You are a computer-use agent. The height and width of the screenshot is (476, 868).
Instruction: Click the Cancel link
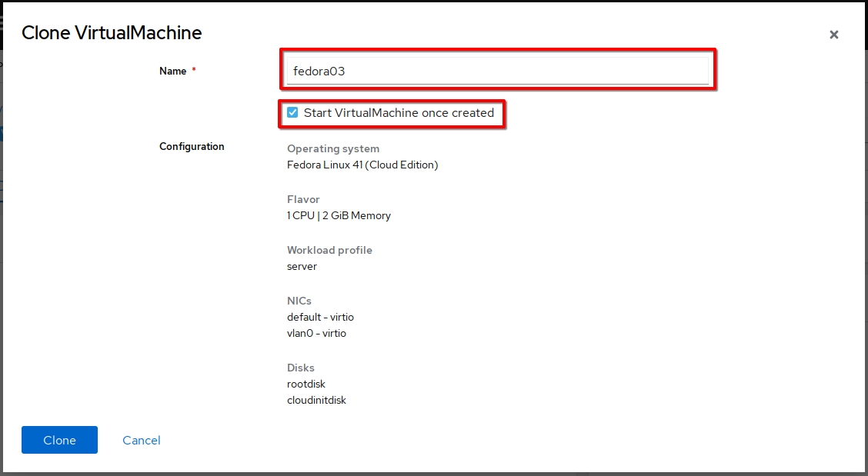pos(141,440)
